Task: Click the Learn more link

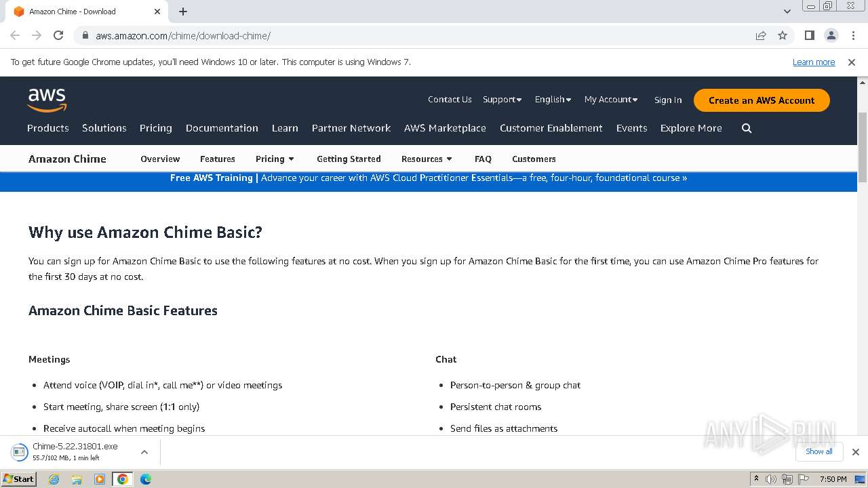Action: click(x=814, y=62)
